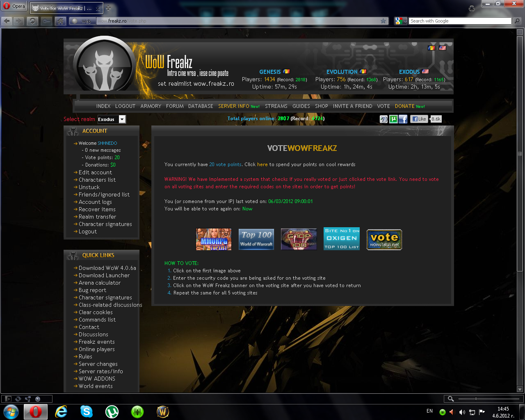Click the TeamSpeak icon near Like button
This screenshot has height=420, width=525.
tap(383, 119)
